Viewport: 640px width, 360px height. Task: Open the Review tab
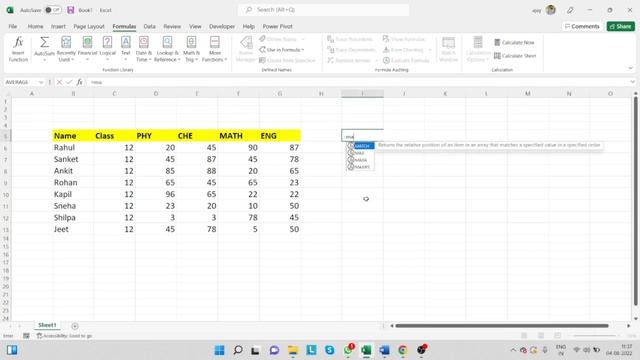[x=172, y=27]
